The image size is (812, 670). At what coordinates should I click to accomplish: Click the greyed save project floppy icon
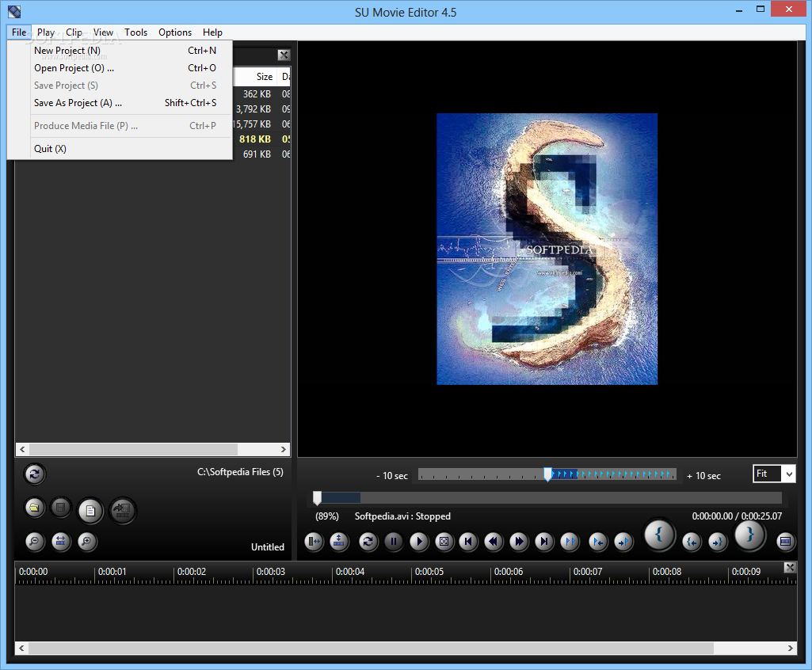60,508
